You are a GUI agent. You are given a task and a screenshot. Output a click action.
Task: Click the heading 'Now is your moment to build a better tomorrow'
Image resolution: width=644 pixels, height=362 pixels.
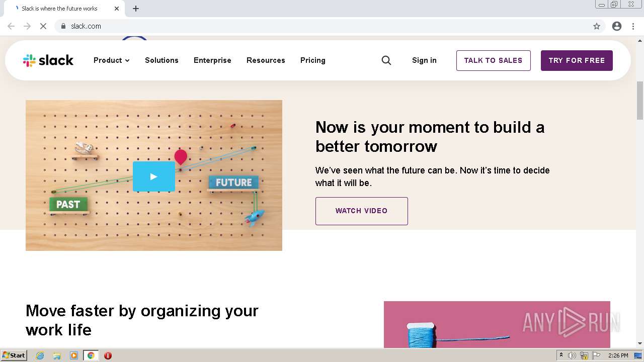coord(430,137)
